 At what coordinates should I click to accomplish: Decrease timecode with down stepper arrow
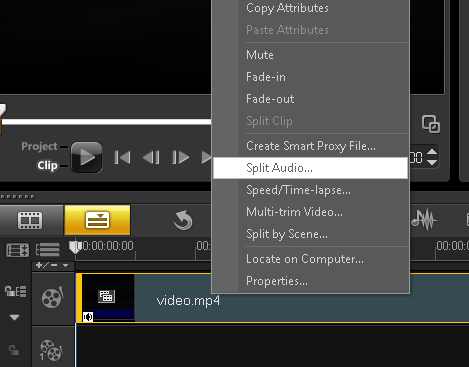(x=432, y=163)
